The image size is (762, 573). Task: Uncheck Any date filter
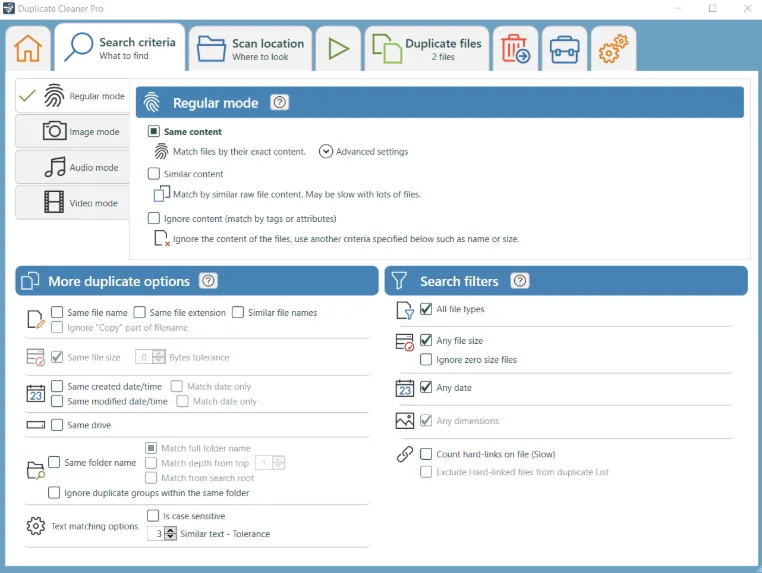click(426, 387)
